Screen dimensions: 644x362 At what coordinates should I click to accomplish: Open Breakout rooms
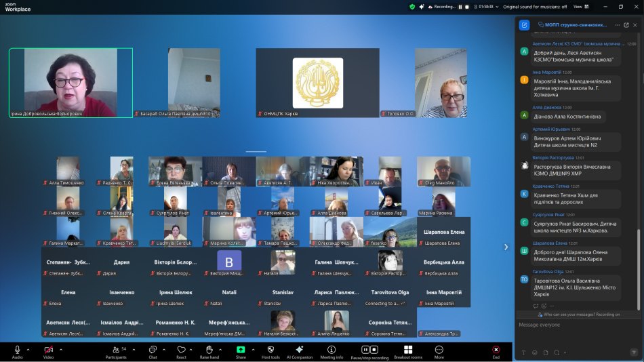[407, 349]
